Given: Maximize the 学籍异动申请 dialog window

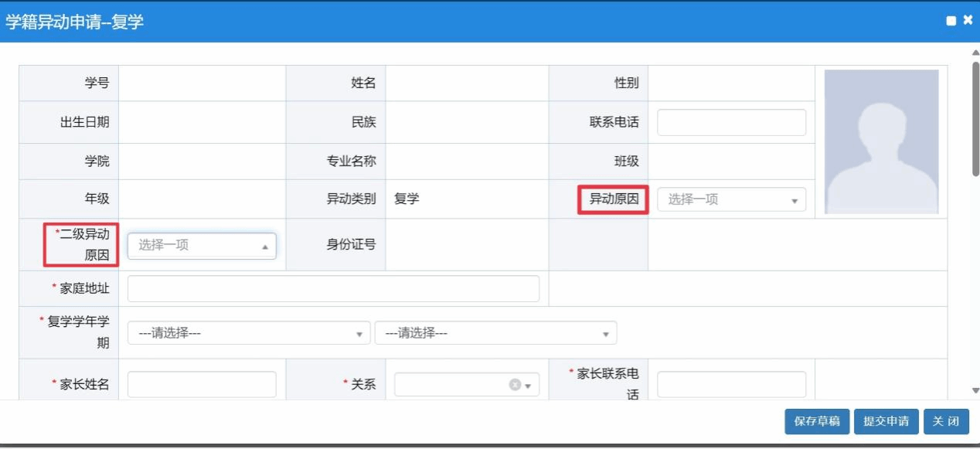Looking at the screenshot, I should pyautogui.click(x=951, y=21).
